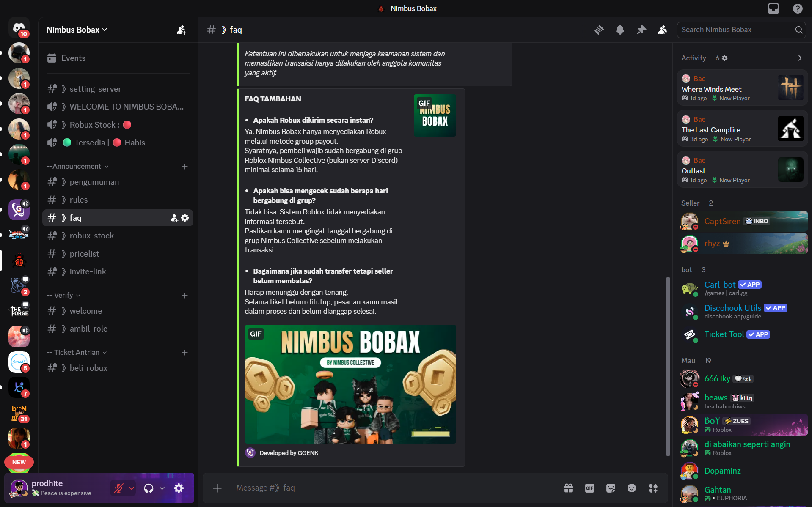This screenshot has width=812, height=507.
Task: Open sticker picker in message bar
Action: pos(611,488)
